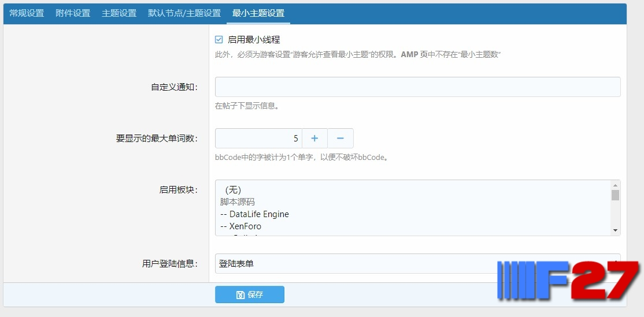The image size is (644, 317).
Task: Click the listbox scroll up arrow
Action: (x=615, y=185)
